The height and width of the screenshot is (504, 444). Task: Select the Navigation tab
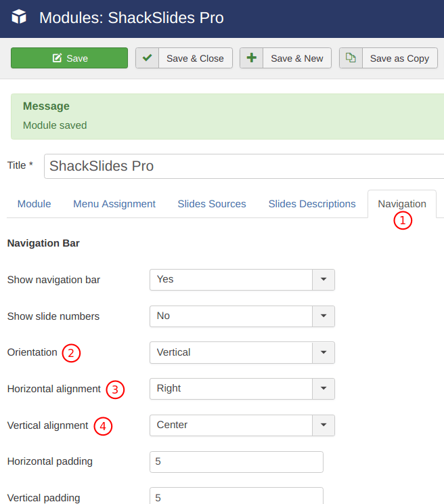pyautogui.click(x=402, y=204)
